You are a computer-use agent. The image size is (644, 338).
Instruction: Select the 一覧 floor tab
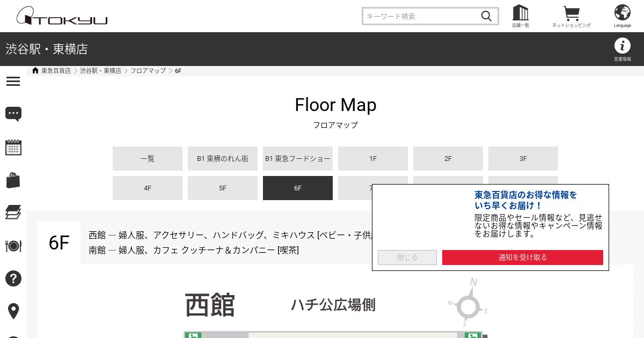(148, 158)
